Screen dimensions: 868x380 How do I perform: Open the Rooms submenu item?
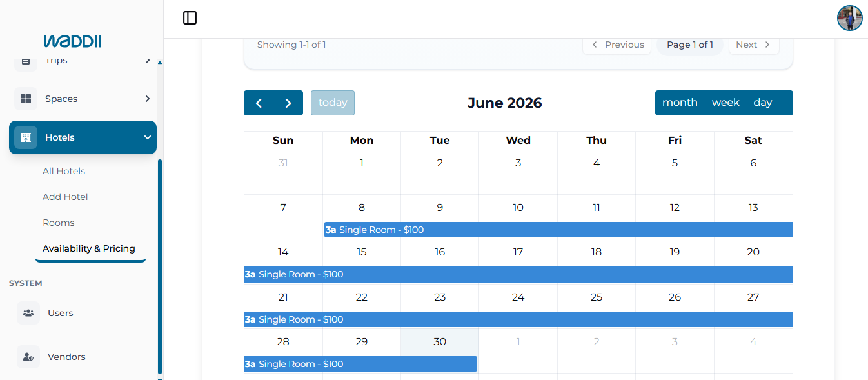point(59,223)
